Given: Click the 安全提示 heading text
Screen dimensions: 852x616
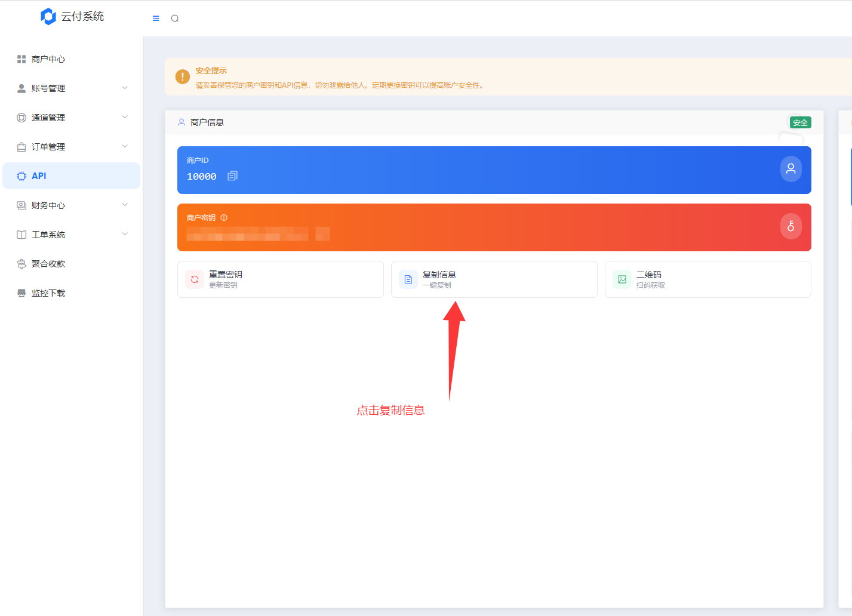Looking at the screenshot, I should pos(211,70).
